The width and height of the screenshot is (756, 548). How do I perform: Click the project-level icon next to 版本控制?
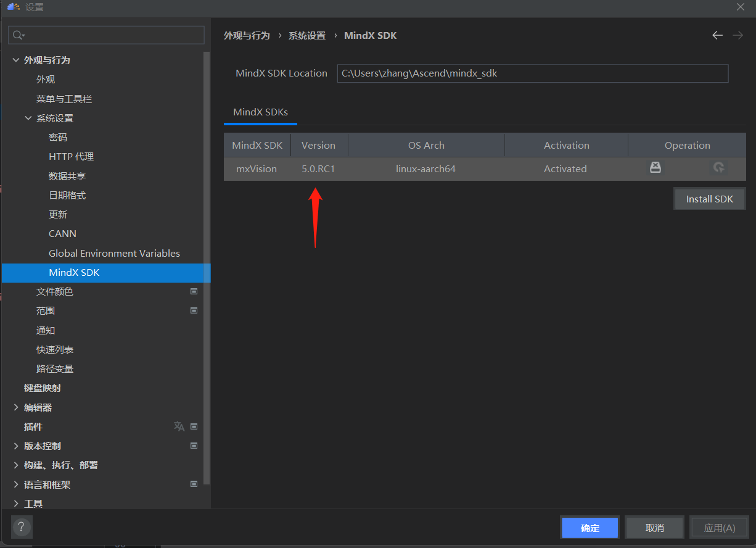(x=194, y=446)
